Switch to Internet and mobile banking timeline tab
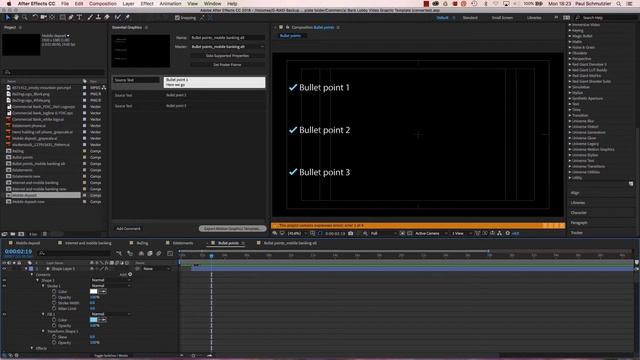 point(88,243)
